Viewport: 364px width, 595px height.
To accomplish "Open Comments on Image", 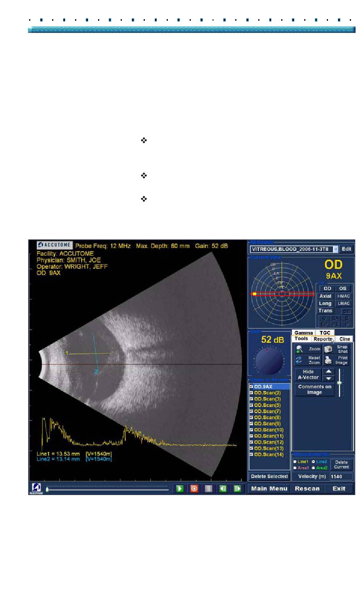I will (x=315, y=390).
